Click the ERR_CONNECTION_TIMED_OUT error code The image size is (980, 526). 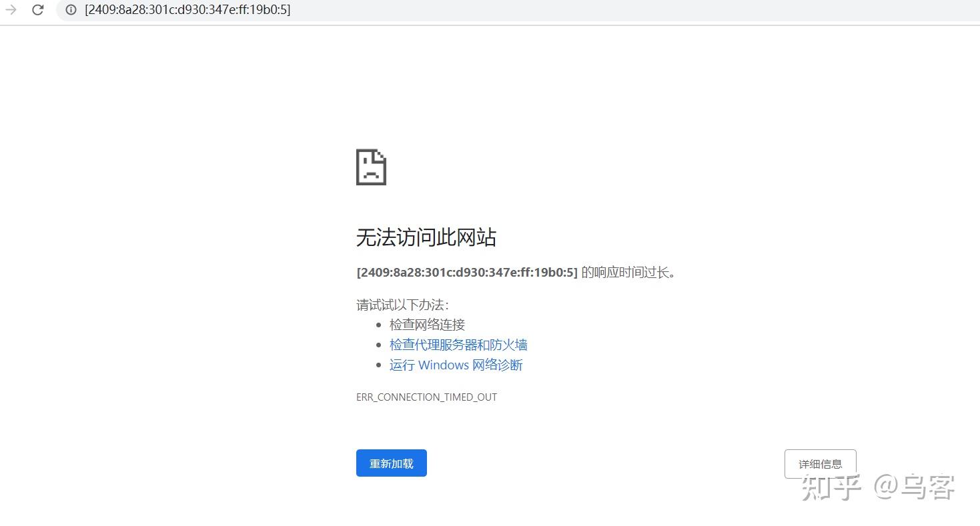[x=426, y=397]
